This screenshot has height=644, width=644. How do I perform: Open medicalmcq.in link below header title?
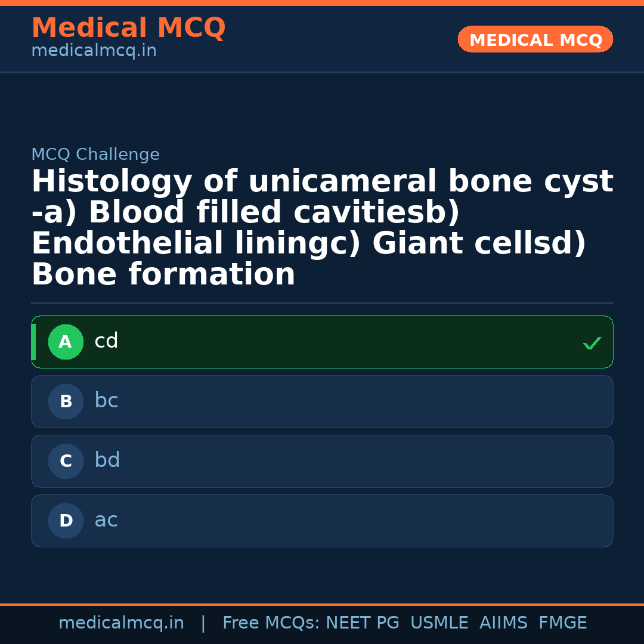(x=94, y=51)
